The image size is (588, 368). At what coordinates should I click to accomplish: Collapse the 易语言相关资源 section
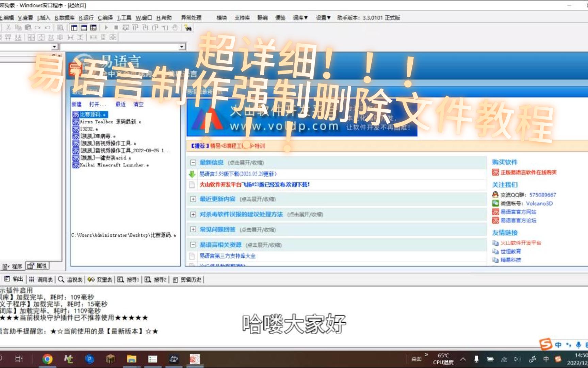tap(193, 245)
